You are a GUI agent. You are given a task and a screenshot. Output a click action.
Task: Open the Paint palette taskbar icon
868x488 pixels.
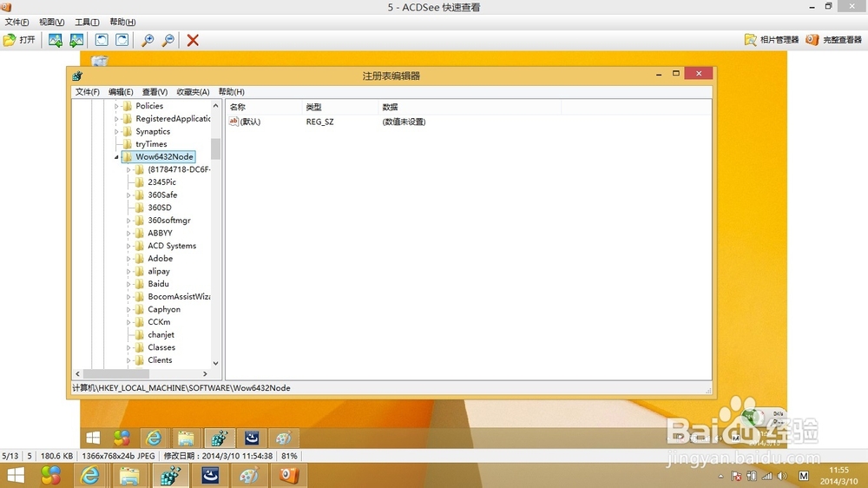pyautogui.click(x=249, y=476)
